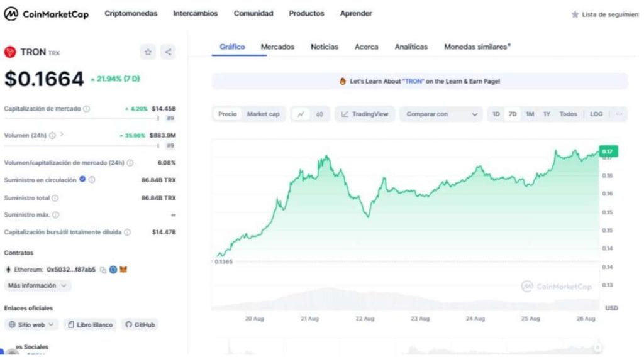The image size is (644, 357).
Task: Switch to the Monedas similares tab
Action: pyautogui.click(x=477, y=47)
